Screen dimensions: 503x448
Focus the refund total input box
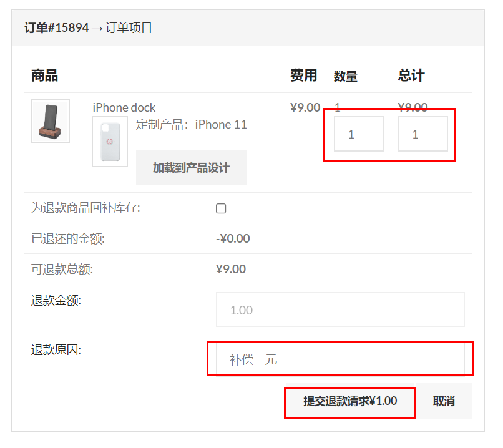pyautogui.click(x=422, y=134)
